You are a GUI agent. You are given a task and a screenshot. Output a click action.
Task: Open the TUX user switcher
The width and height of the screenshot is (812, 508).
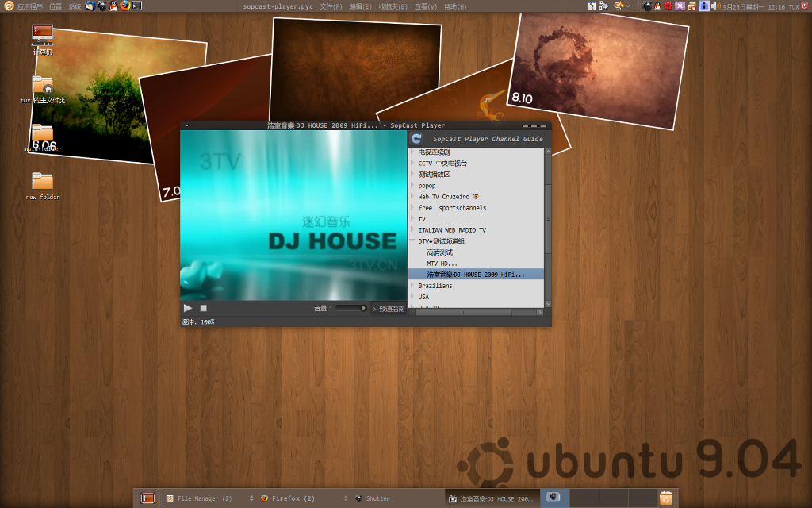pos(794,6)
